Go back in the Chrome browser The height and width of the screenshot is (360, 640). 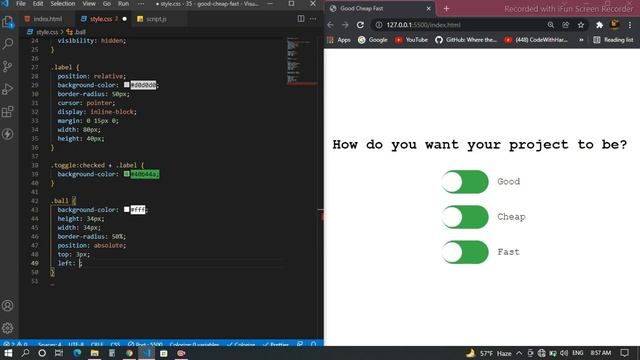coord(330,25)
